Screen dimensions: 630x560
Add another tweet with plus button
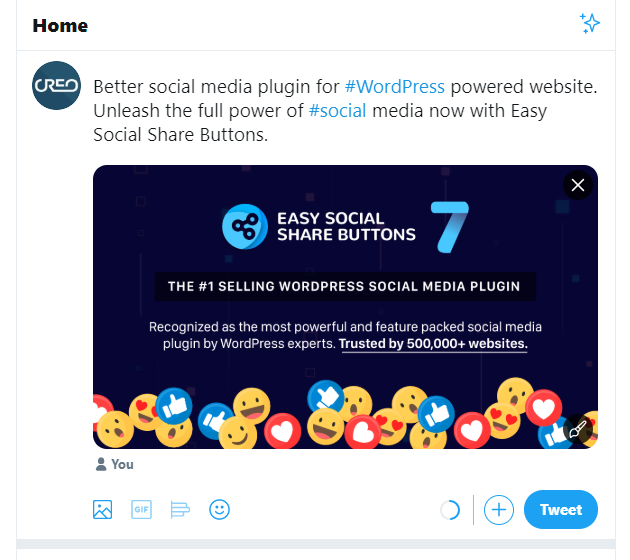498,510
